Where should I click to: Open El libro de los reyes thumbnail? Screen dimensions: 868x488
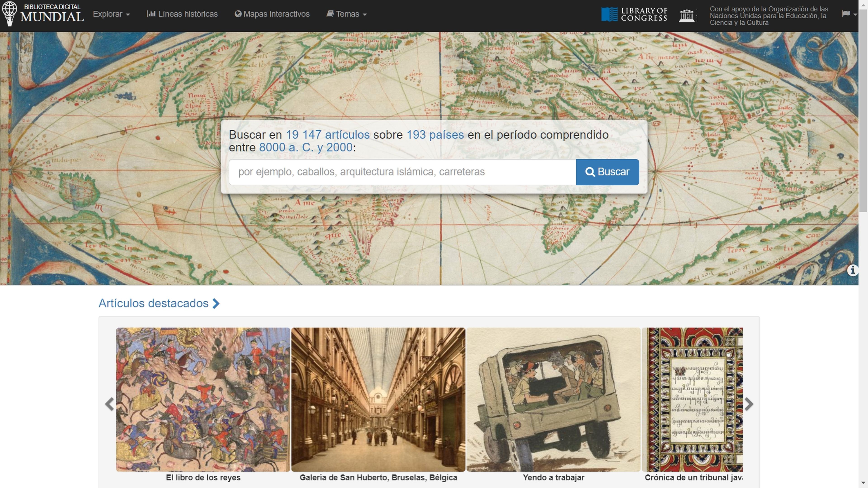point(203,399)
